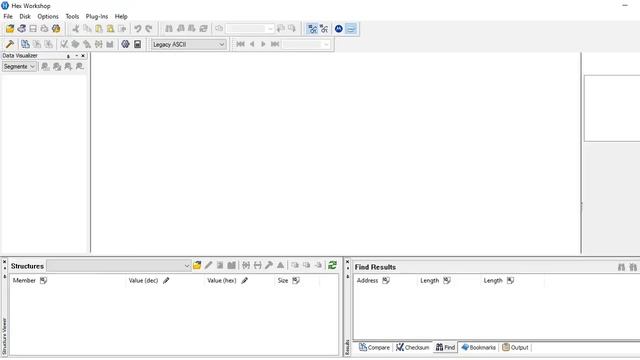Click the Paste clipboard toolbar icon
This screenshot has width=640, height=360.
click(99, 29)
